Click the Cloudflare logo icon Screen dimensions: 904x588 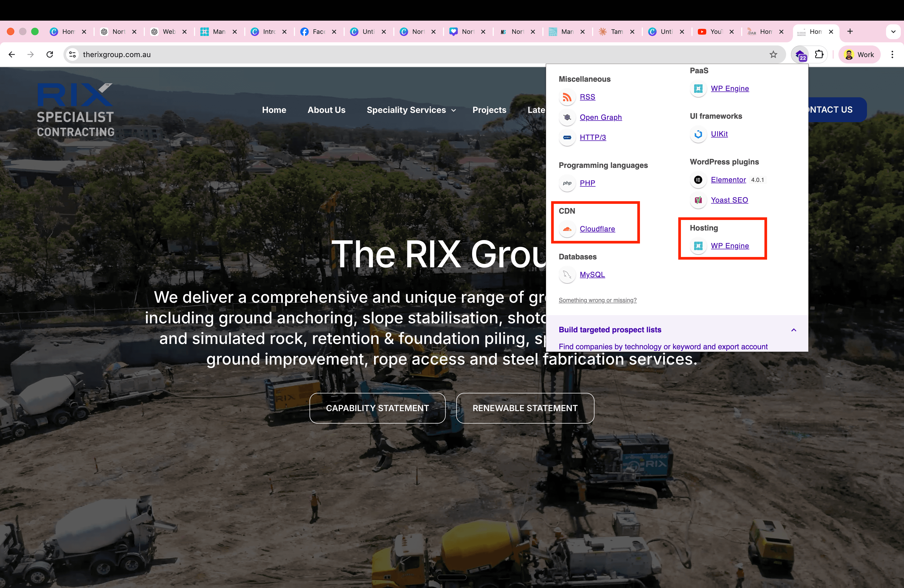[x=567, y=229]
